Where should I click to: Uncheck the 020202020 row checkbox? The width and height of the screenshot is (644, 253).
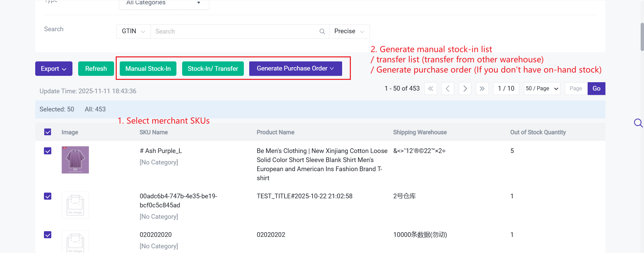(48, 235)
